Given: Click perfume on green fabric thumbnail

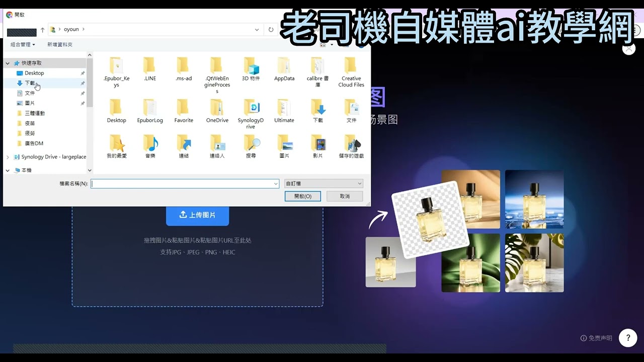Looking at the screenshot, I should (x=471, y=263).
